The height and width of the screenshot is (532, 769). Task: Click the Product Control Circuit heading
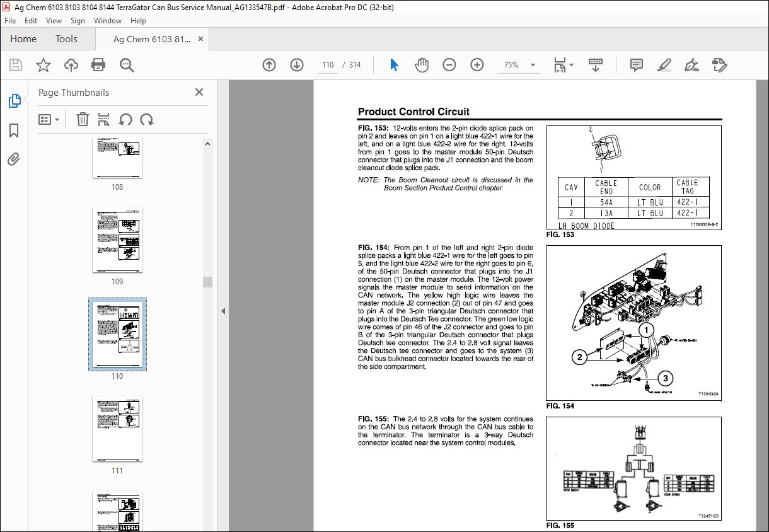(x=413, y=112)
